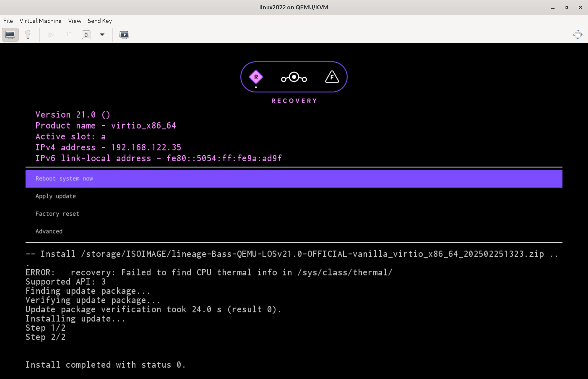
Task: Click the IPv4 address 192.168.122.35 line
Action: (108, 147)
